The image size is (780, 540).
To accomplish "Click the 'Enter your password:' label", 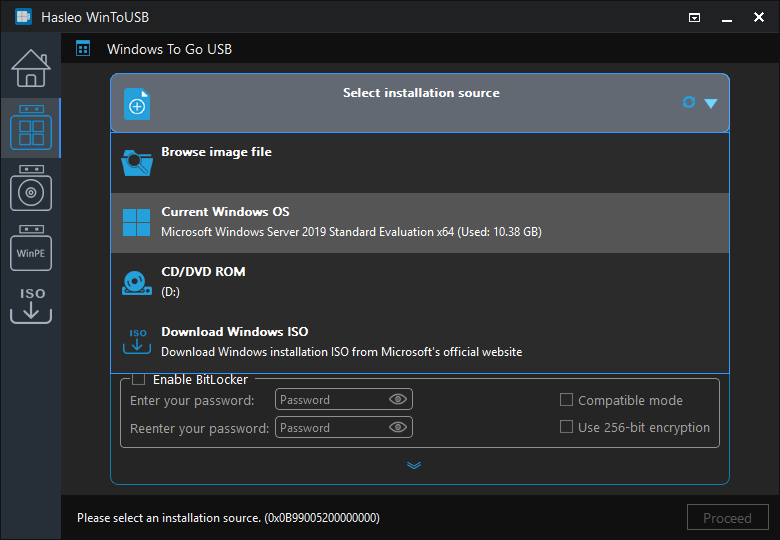I will (x=192, y=400).
